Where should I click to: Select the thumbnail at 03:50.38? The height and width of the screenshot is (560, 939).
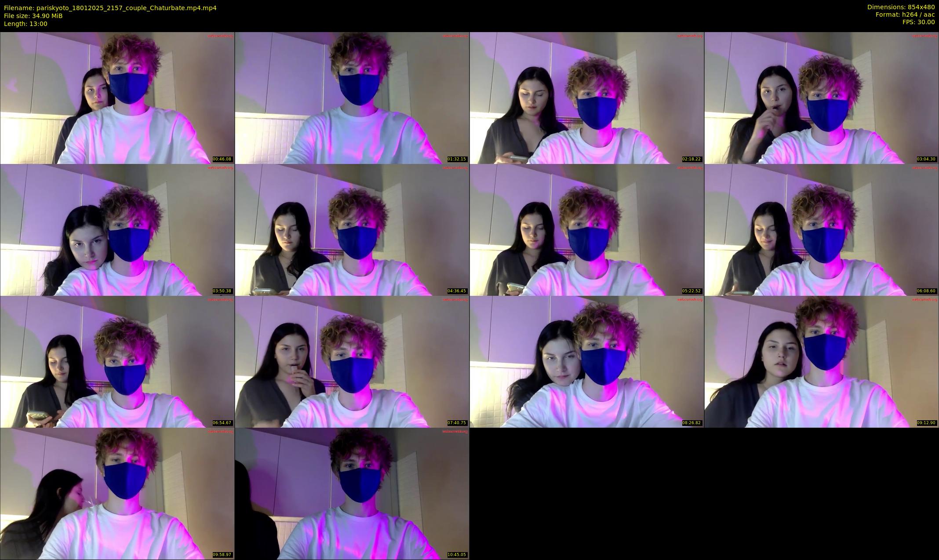tap(117, 229)
